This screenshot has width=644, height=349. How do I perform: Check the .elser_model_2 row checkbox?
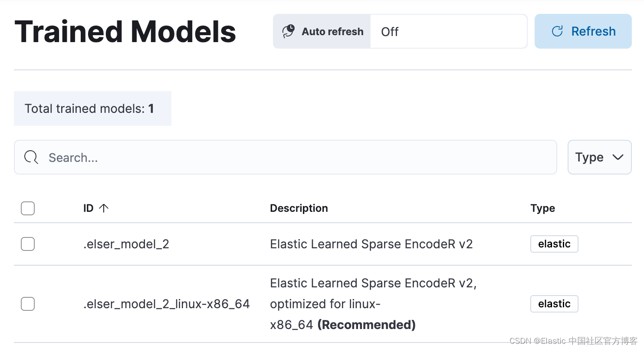coord(28,244)
